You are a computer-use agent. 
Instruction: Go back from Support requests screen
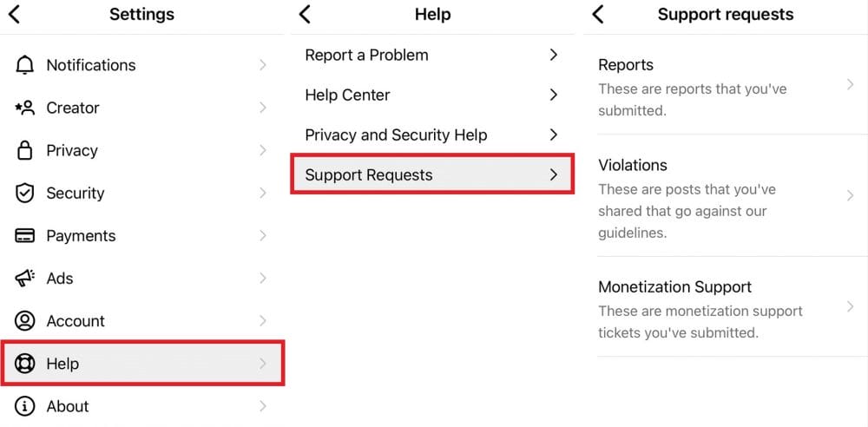[598, 15]
